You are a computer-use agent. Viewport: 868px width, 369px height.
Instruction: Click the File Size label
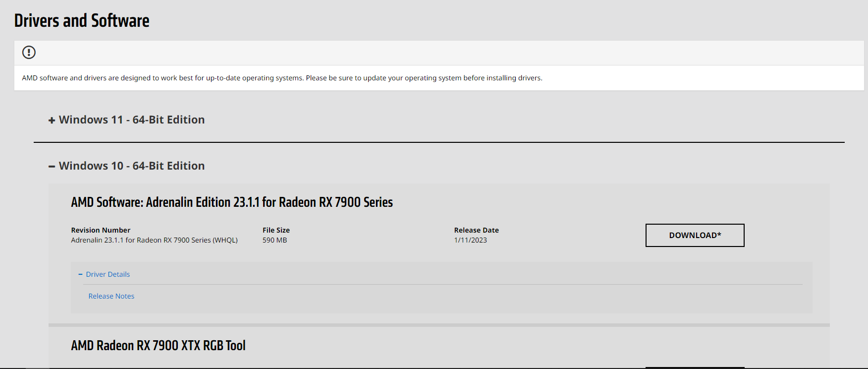pyautogui.click(x=276, y=230)
